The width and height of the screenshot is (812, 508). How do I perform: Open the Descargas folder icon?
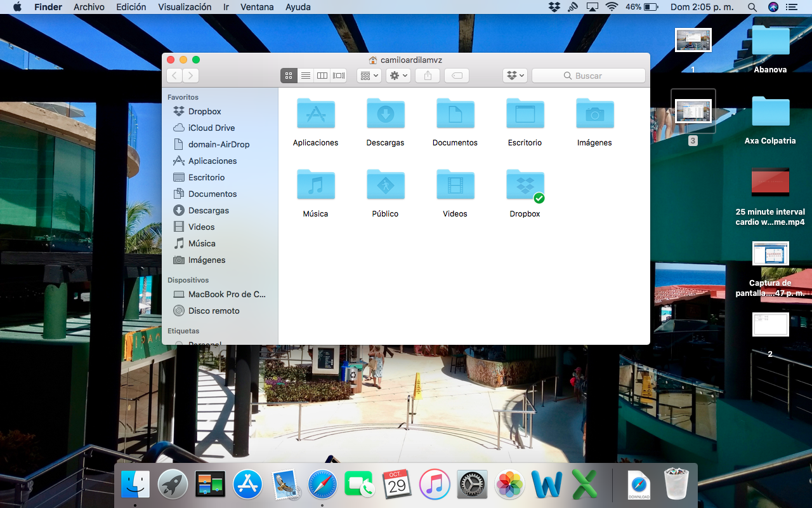coord(385,115)
